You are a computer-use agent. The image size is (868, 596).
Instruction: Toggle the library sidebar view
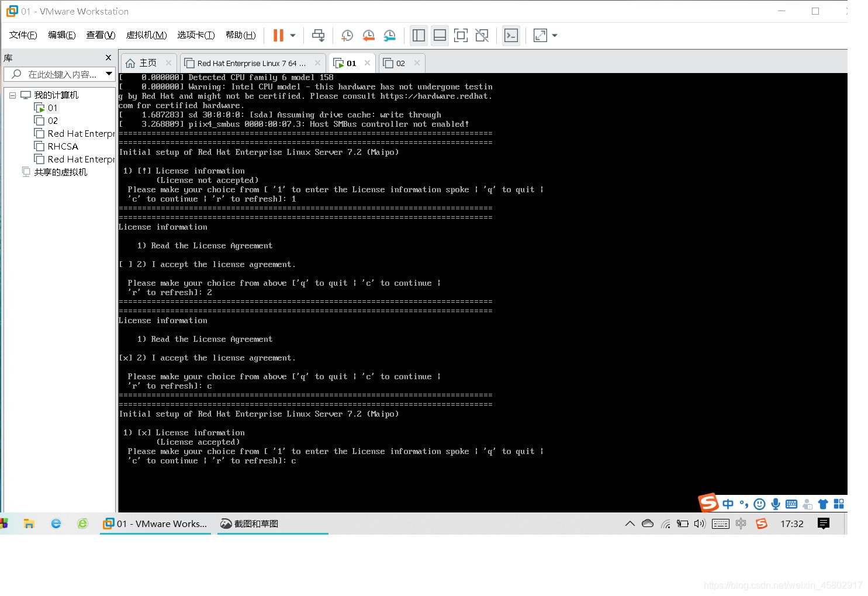click(x=419, y=36)
